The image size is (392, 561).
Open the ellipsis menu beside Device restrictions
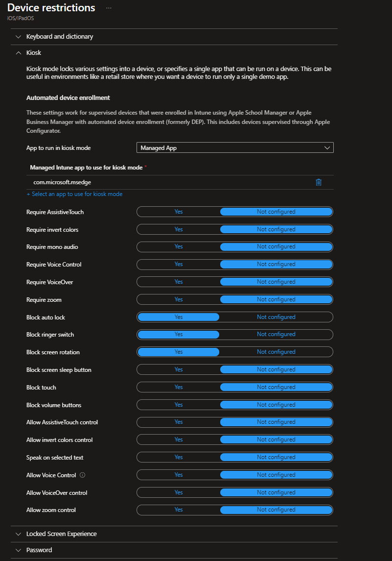point(109,8)
